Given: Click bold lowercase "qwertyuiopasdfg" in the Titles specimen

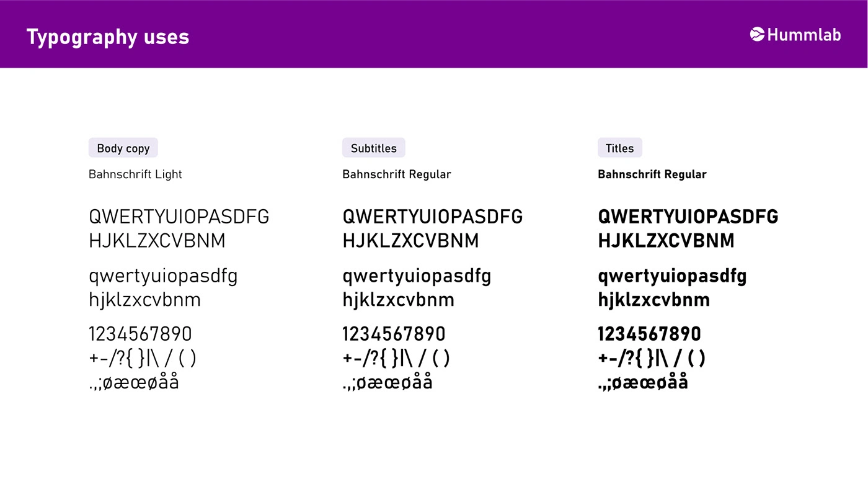Looking at the screenshot, I should 673,277.
